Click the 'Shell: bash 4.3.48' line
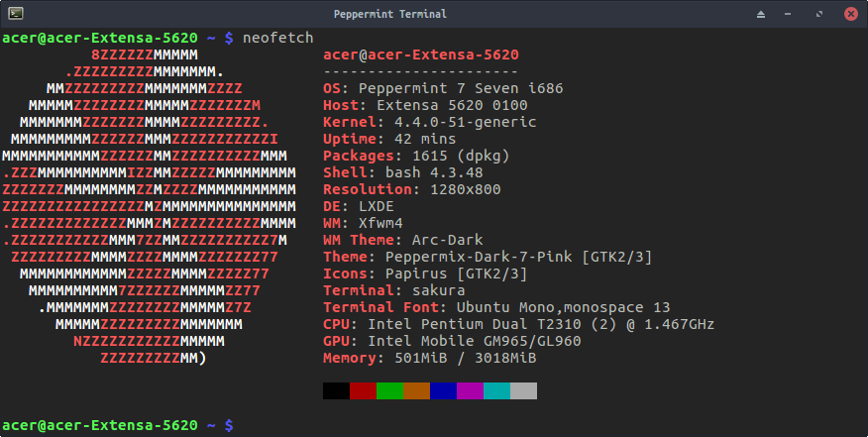The height and width of the screenshot is (437, 868). click(403, 172)
